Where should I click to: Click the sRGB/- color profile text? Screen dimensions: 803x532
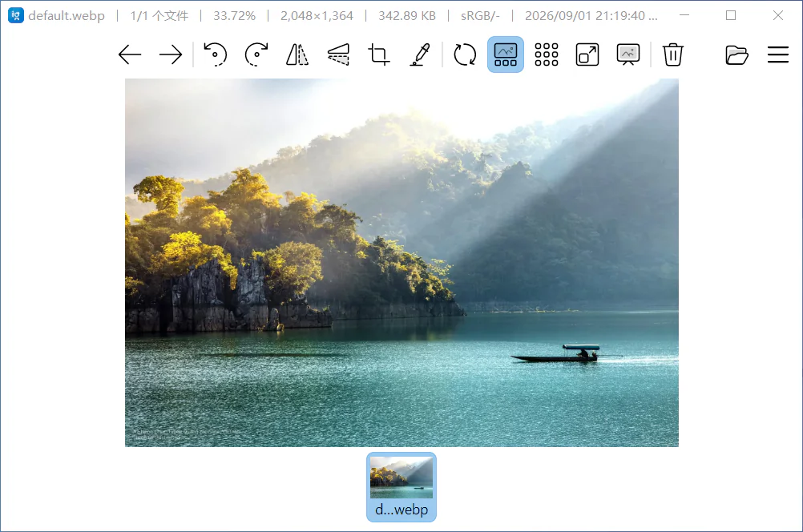pos(480,16)
